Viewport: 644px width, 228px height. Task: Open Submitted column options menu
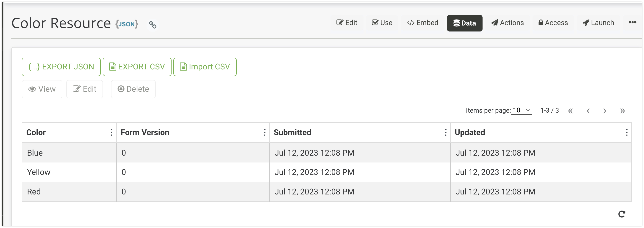pos(445,132)
